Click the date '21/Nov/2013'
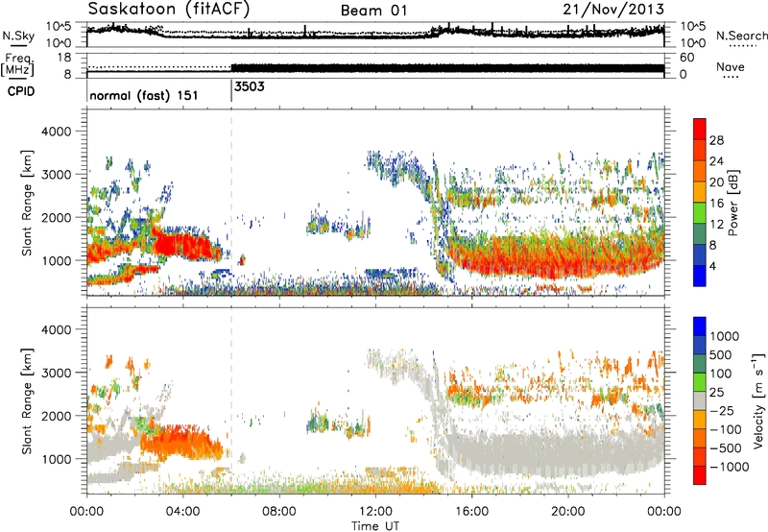 613,9
